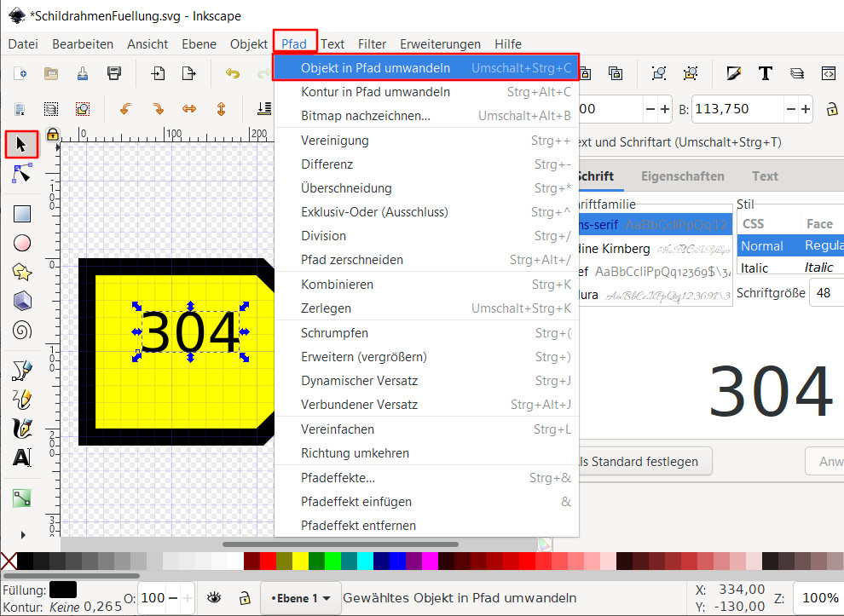
Task: Open the Schriftgröße size field
Action: 827,293
